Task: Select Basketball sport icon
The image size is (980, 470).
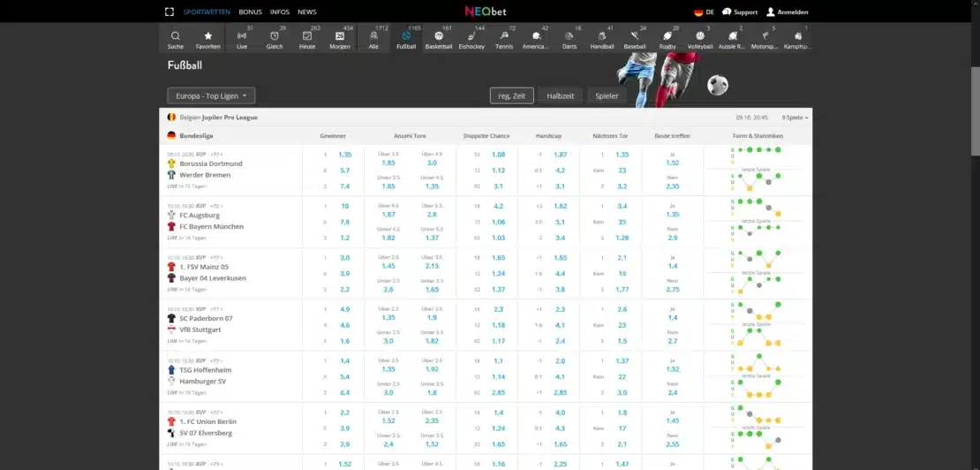Action: point(439,36)
